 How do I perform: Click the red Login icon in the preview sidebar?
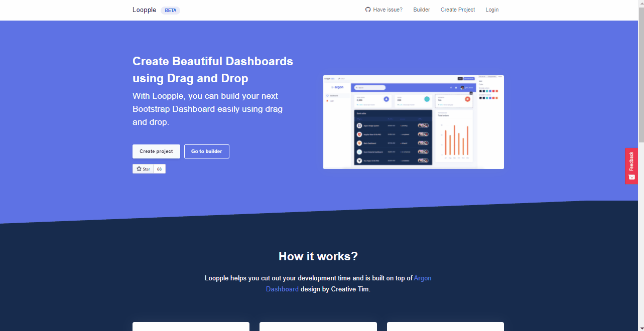tap(327, 101)
